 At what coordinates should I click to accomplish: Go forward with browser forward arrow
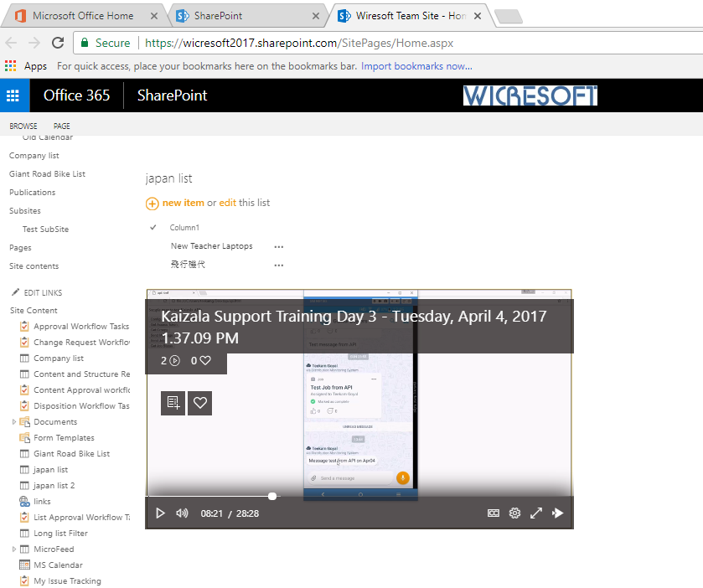34,43
